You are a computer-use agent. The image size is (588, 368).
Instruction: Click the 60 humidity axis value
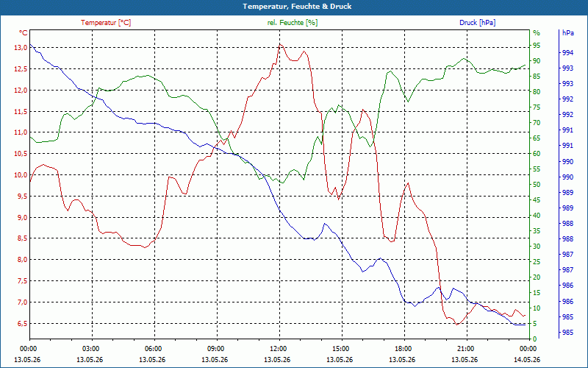point(537,154)
